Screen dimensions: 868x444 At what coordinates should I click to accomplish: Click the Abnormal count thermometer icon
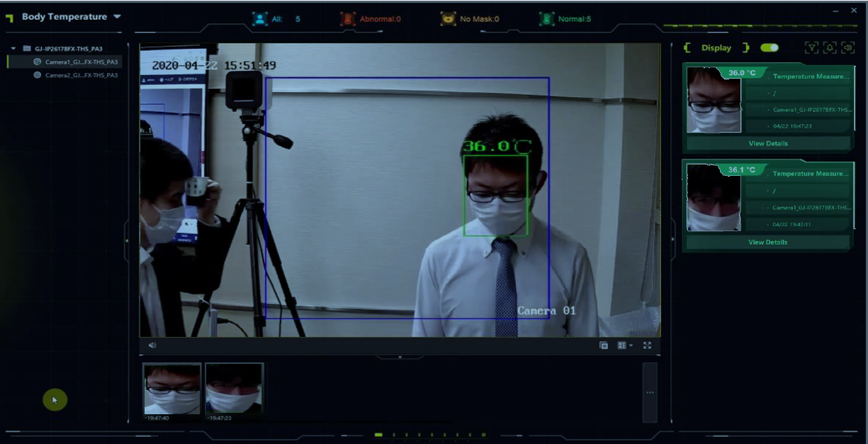point(348,19)
